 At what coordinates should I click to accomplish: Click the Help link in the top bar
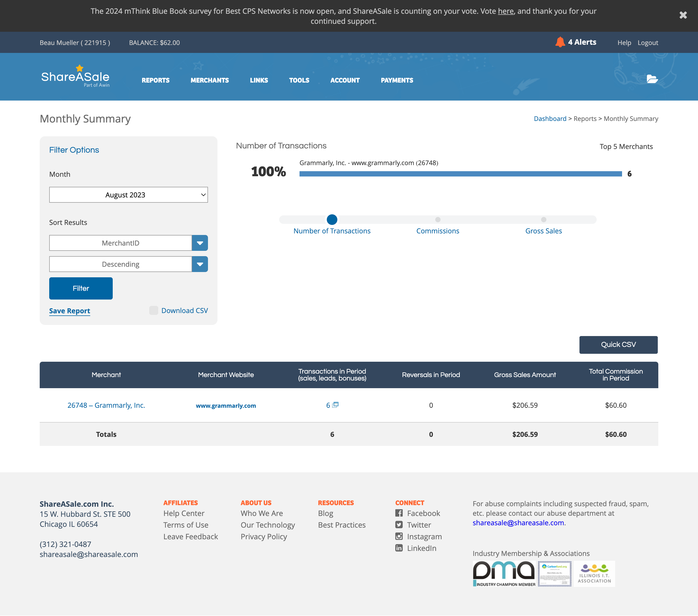tap(624, 43)
